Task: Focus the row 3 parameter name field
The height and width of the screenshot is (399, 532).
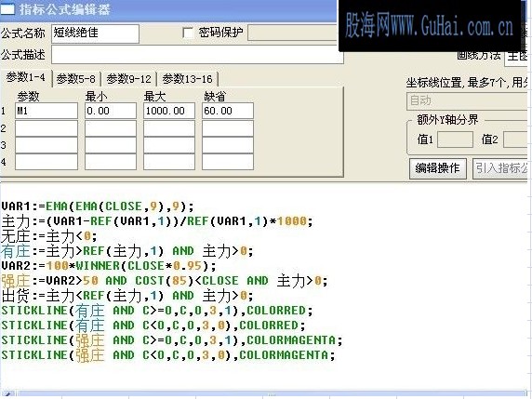Action: click(x=47, y=145)
